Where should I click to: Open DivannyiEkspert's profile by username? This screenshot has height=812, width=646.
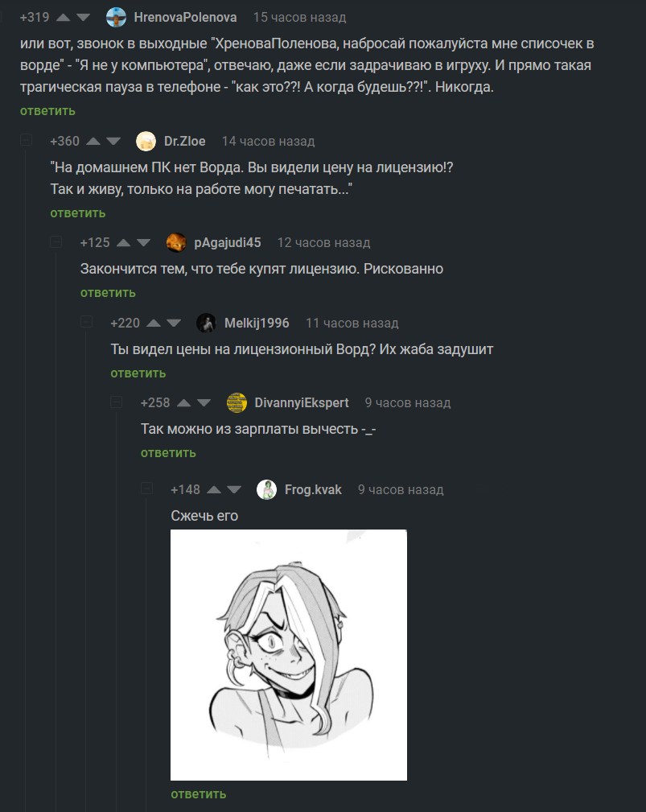coord(301,403)
